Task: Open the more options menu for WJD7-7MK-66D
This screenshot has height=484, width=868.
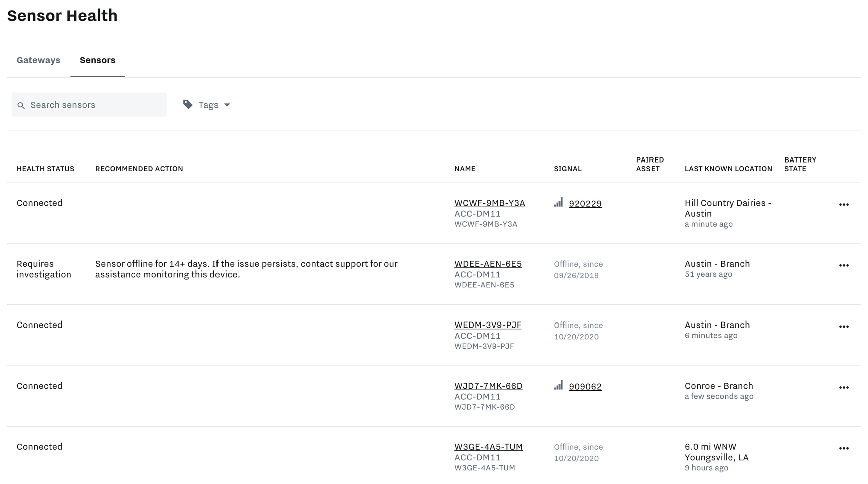Action: coord(843,388)
